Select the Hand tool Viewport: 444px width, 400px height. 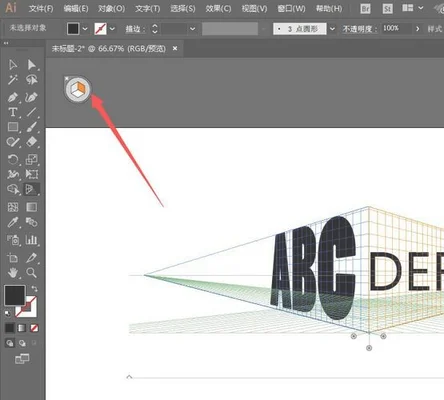(x=13, y=273)
